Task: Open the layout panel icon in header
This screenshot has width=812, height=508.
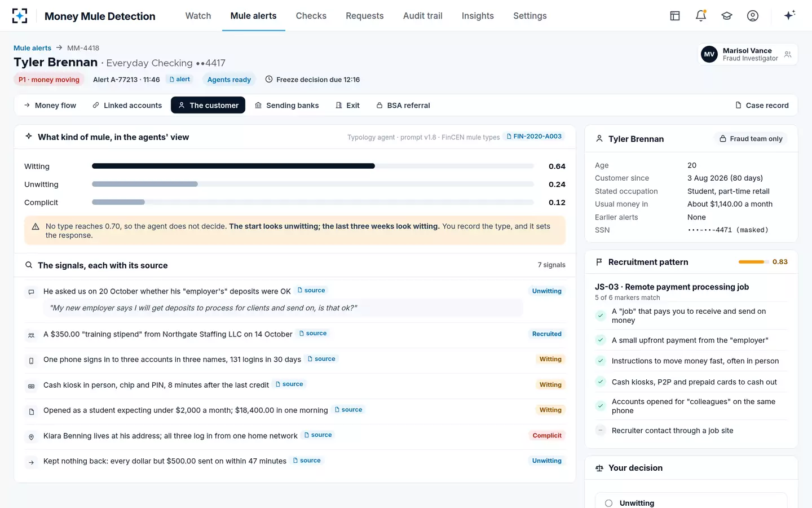Action: click(675, 16)
